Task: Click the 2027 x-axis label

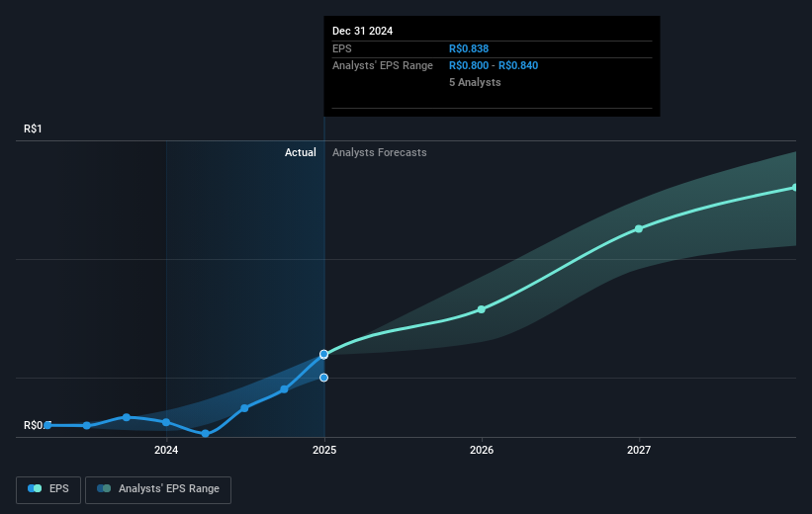Action: [x=639, y=451]
